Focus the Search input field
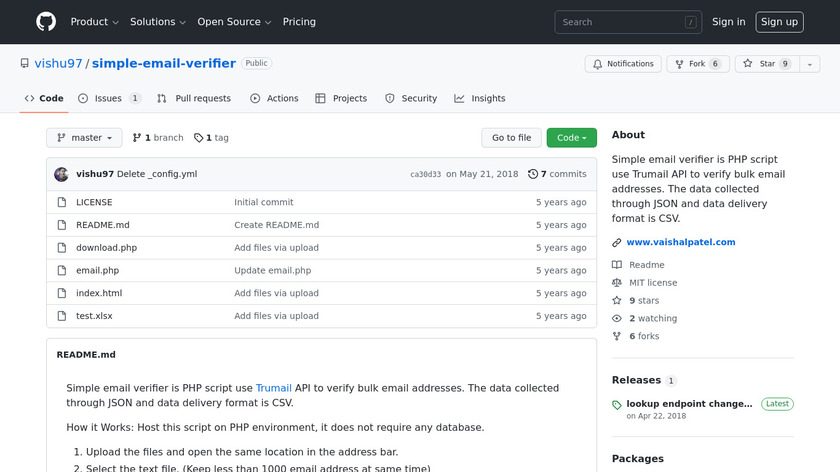Screen dimensions: 840x472 [628, 22]
